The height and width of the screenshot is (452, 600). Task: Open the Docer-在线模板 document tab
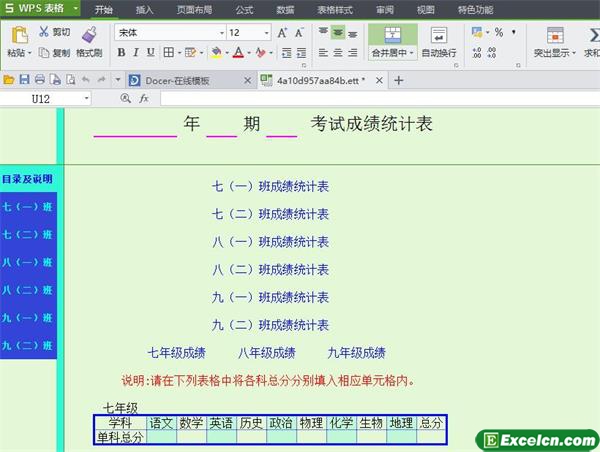(x=177, y=81)
